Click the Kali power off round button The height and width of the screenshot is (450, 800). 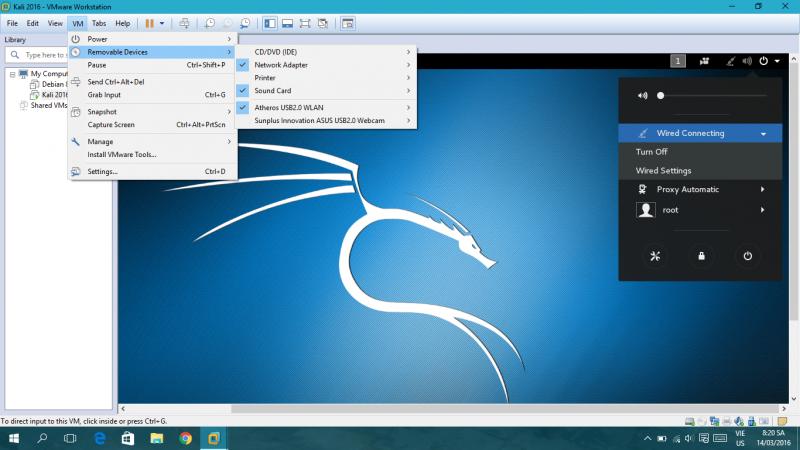click(x=747, y=256)
